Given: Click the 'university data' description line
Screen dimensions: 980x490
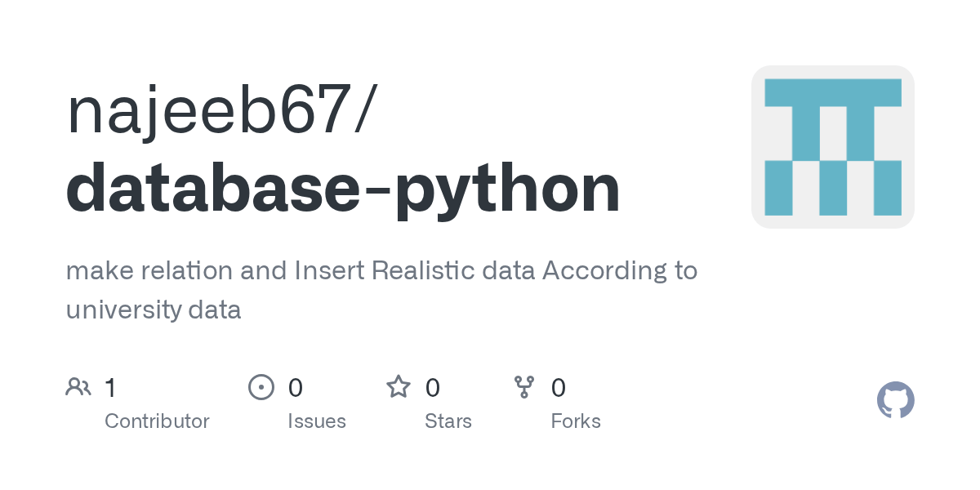Looking at the screenshot, I should (154, 310).
